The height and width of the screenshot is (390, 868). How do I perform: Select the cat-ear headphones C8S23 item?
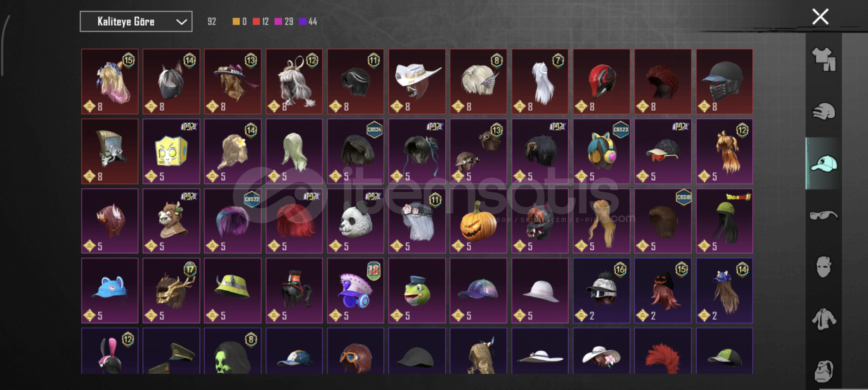coord(601,151)
